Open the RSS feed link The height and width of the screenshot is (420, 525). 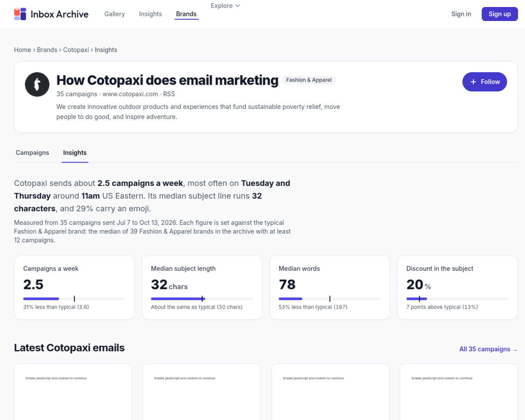[169, 94]
